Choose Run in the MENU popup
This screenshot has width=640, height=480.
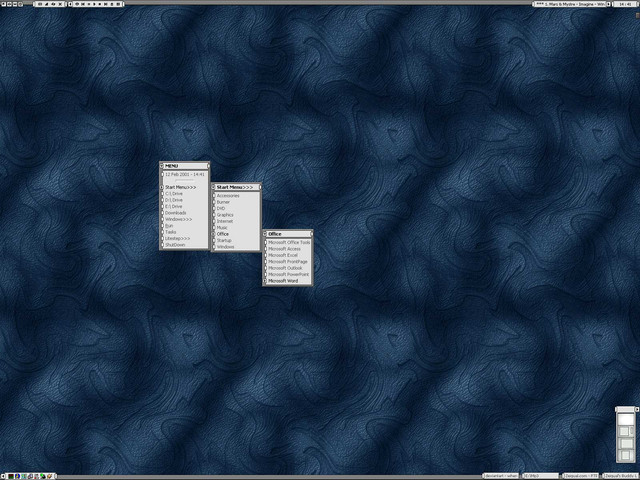click(x=184, y=226)
